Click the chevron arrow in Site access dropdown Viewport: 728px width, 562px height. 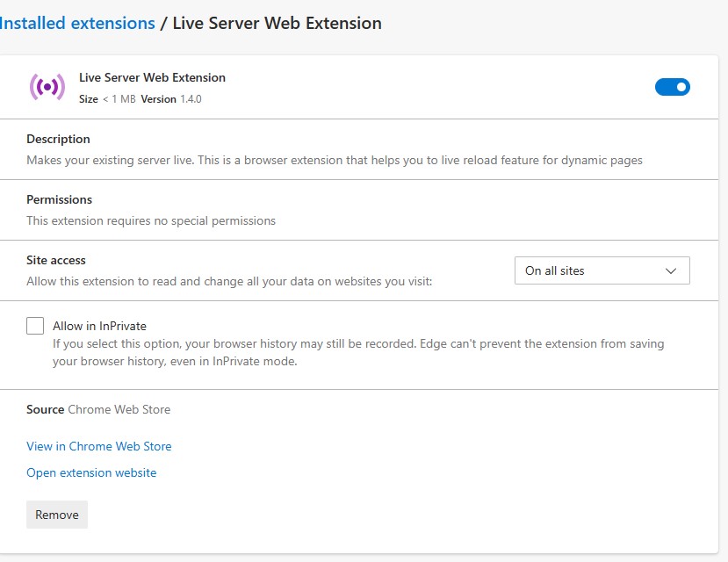670,271
